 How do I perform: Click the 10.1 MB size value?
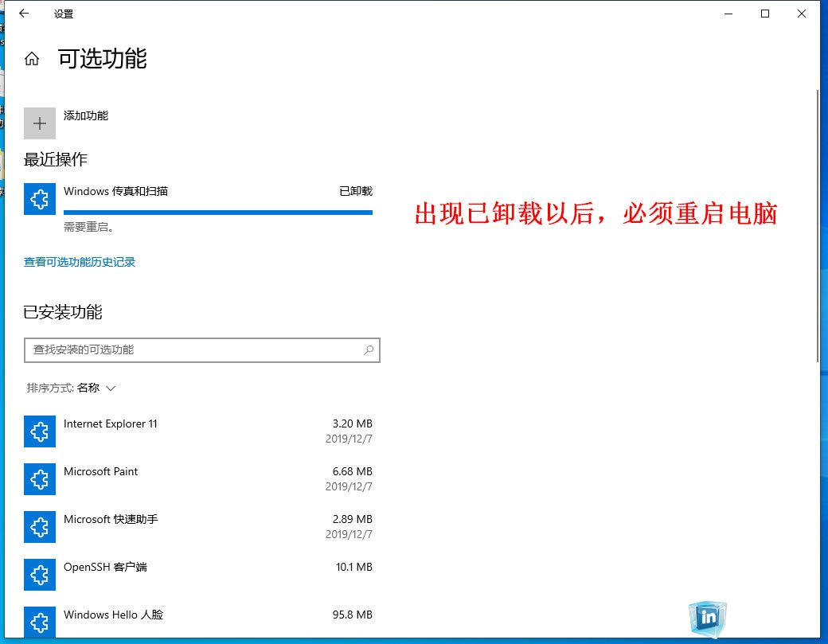pyautogui.click(x=353, y=567)
